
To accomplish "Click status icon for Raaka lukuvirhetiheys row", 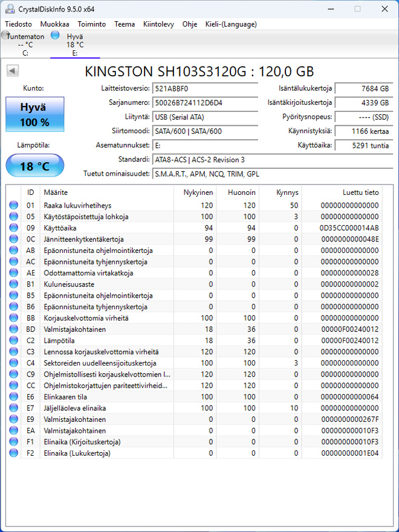I will (x=13, y=205).
